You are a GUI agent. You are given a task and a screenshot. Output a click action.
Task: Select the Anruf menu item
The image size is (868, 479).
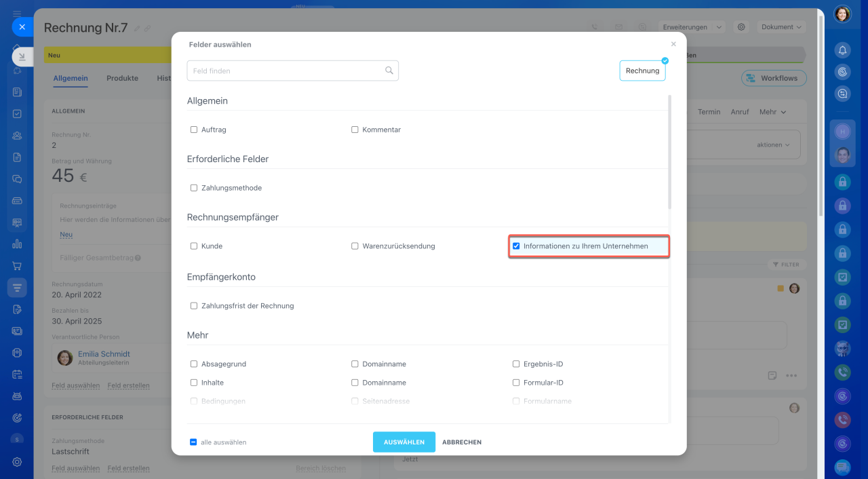pos(740,112)
